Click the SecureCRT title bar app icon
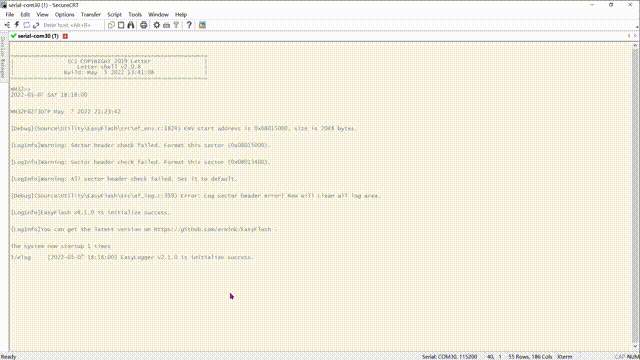Screen dimensions: 640x360 (4, 5)
